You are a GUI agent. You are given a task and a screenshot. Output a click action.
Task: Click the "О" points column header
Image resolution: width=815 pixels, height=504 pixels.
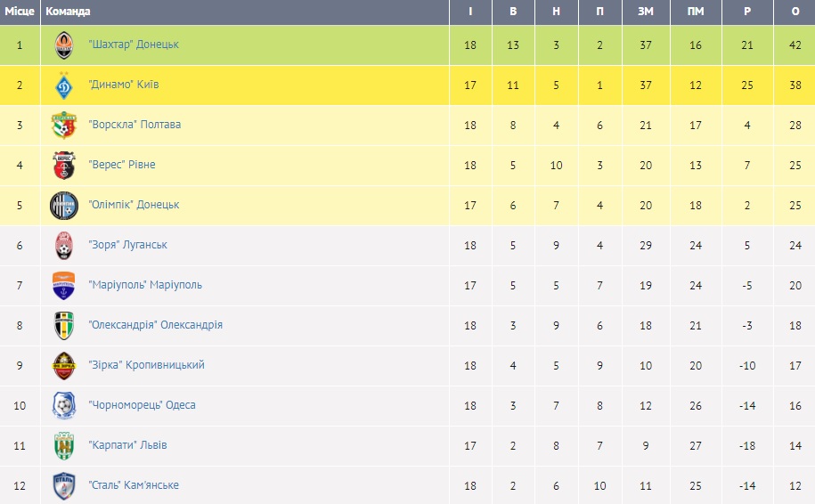(795, 12)
